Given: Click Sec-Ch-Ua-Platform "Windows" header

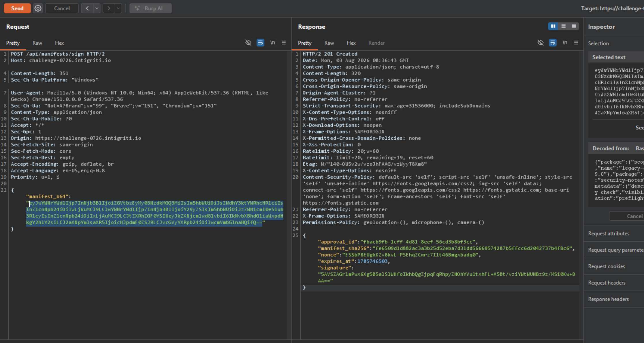Looking at the screenshot, I should pyautogui.click(x=55, y=80).
